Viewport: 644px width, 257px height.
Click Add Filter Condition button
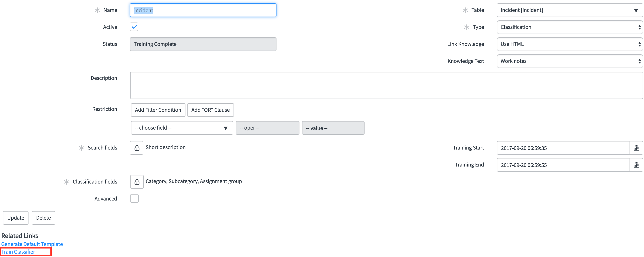tap(158, 110)
